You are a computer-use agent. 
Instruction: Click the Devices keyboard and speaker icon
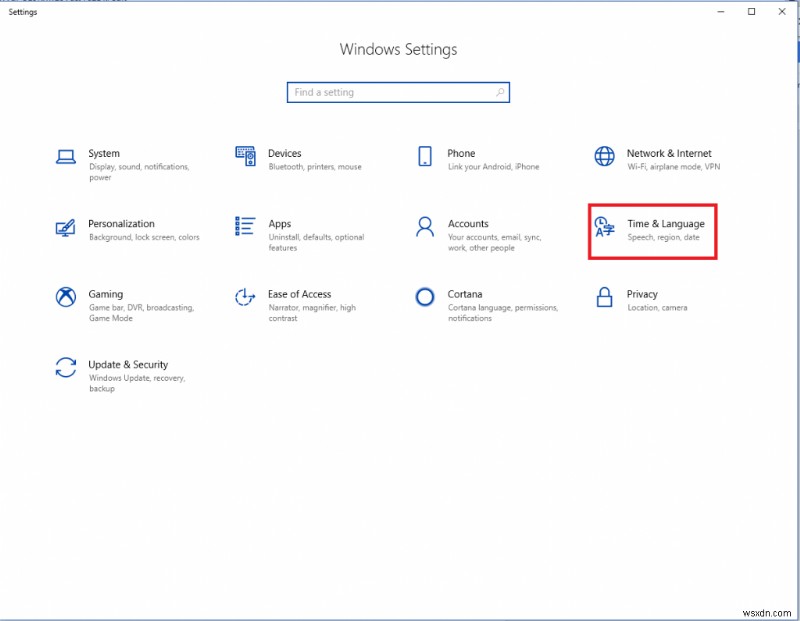pos(245,156)
